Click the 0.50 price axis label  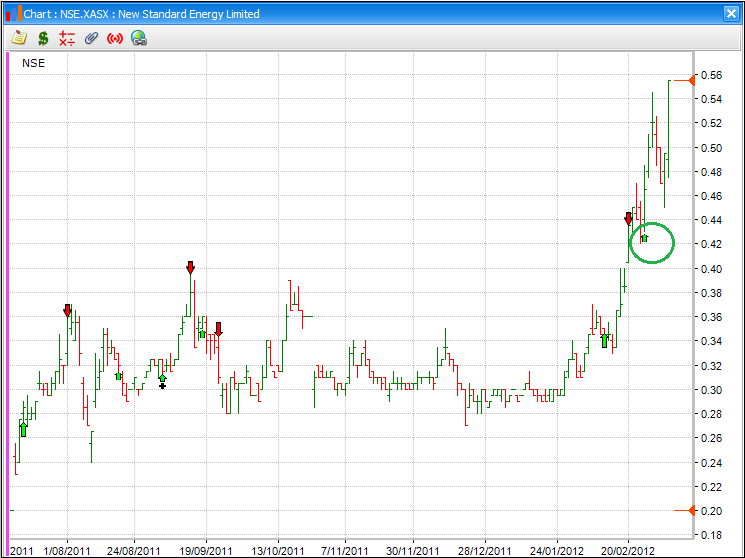711,148
